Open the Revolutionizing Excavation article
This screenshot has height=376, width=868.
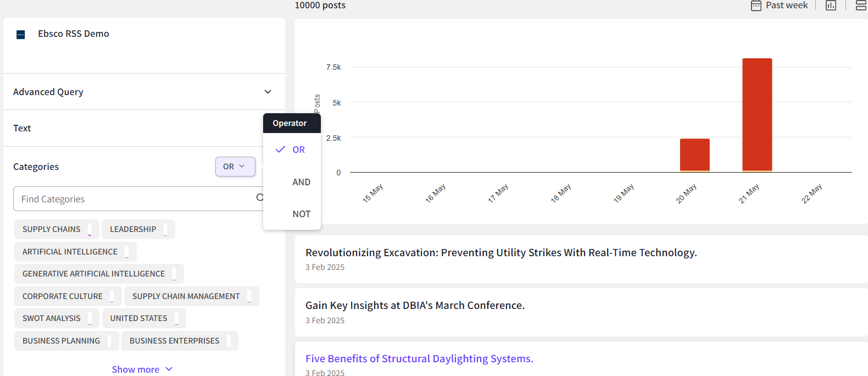500,252
